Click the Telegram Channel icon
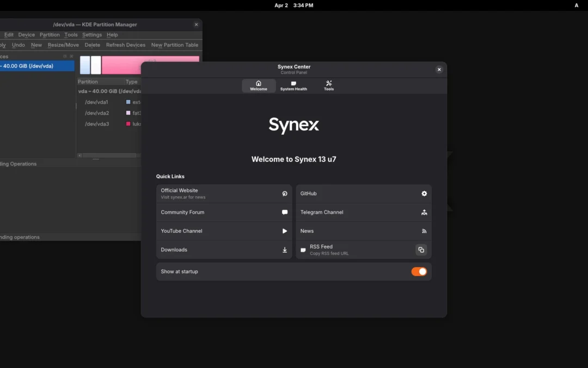588x368 pixels. (424, 212)
